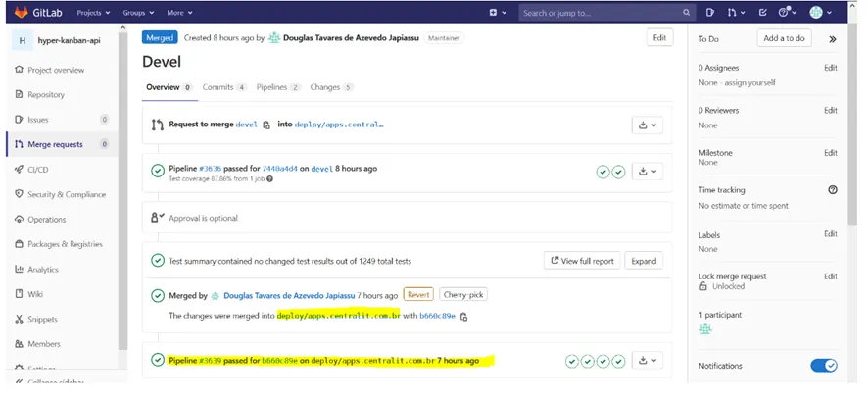Click first stage status icon for pipeline #3636
Screen dimensions: 868x399
coord(603,173)
